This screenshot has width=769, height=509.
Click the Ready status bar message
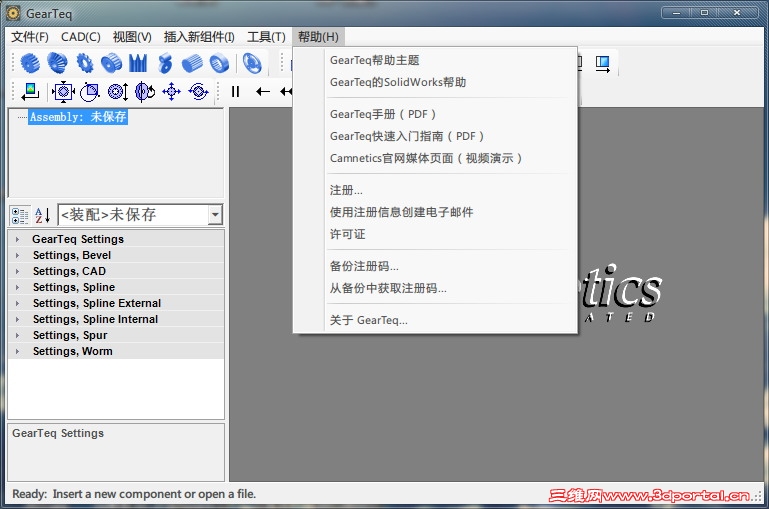point(134,494)
